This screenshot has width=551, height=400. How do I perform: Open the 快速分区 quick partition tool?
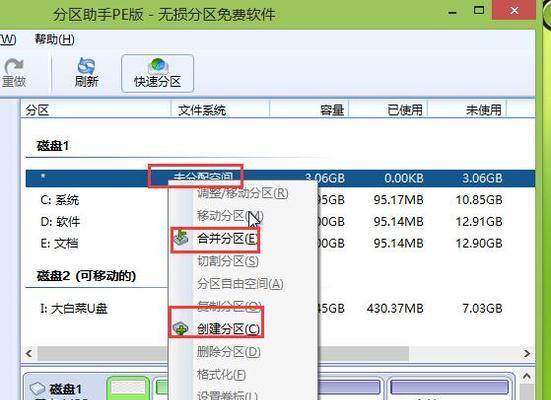pos(157,73)
